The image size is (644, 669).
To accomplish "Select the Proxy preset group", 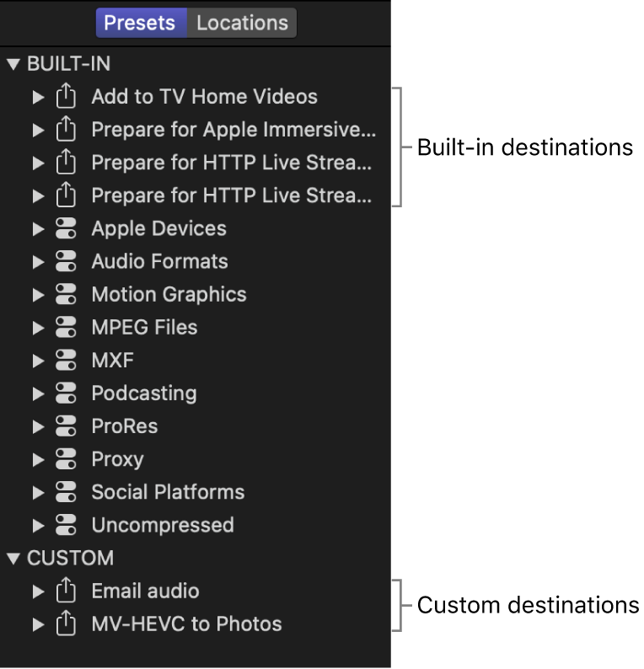I will coord(117,459).
